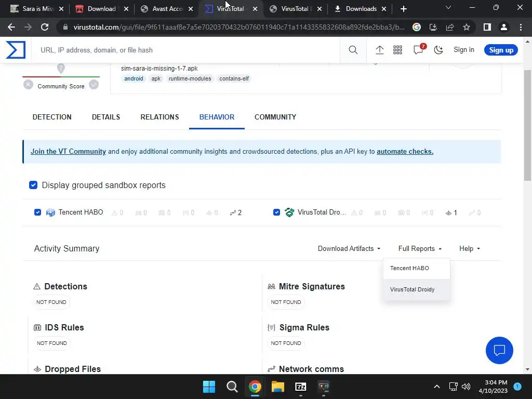Click the Google account icon in address bar
This screenshot has height=399, width=532.
(417, 27)
